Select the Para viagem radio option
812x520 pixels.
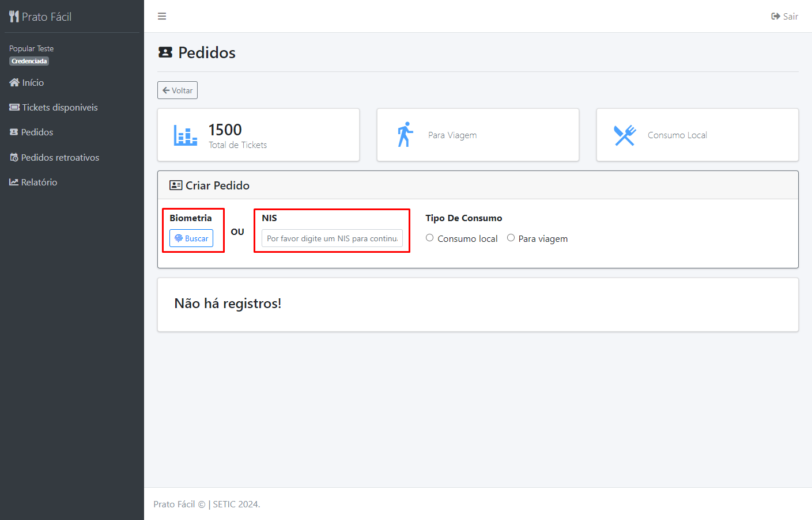(x=511, y=238)
